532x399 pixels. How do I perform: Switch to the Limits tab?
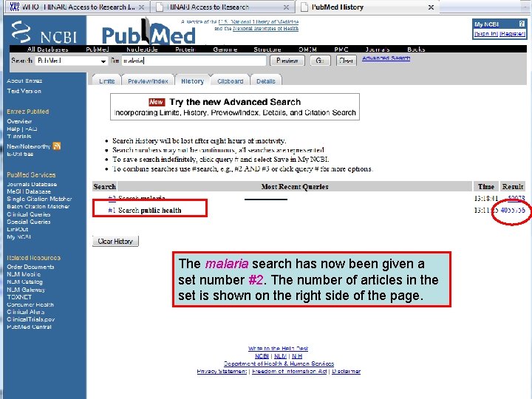pyautogui.click(x=106, y=81)
